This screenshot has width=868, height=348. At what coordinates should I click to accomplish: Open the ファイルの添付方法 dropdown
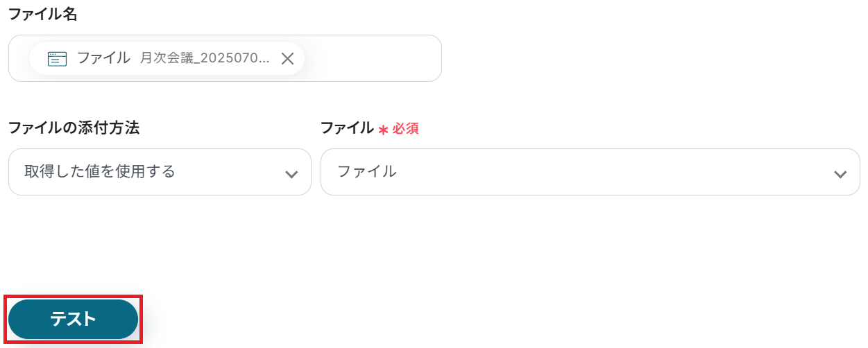pyautogui.click(x=160, y=172)
